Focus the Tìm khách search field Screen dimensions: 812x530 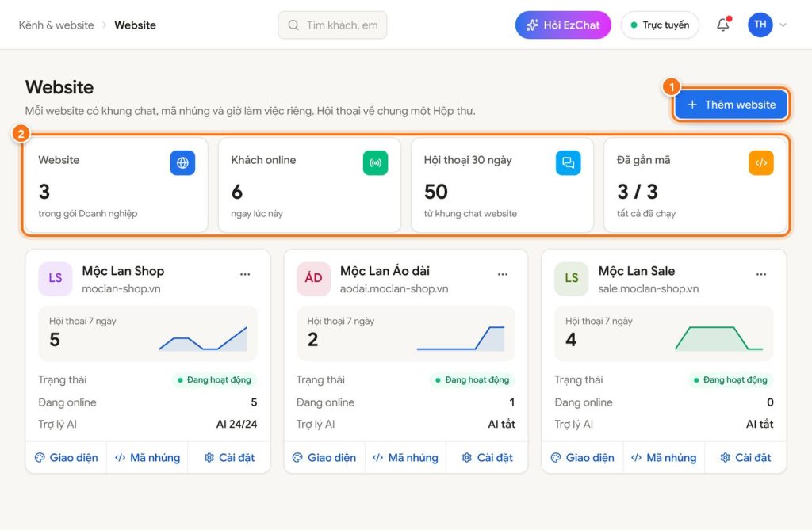click(x=332, y=25)
